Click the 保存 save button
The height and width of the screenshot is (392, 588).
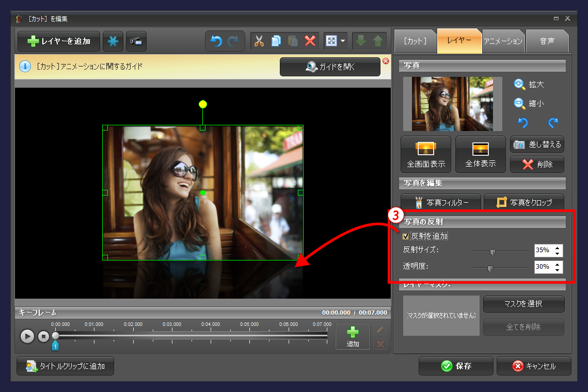tap(455, 366)
